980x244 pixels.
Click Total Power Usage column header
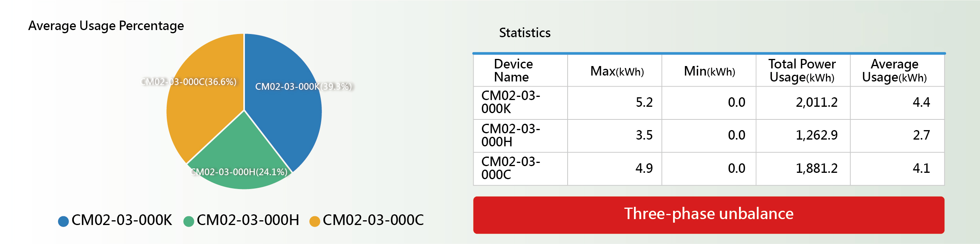[802, 70]
